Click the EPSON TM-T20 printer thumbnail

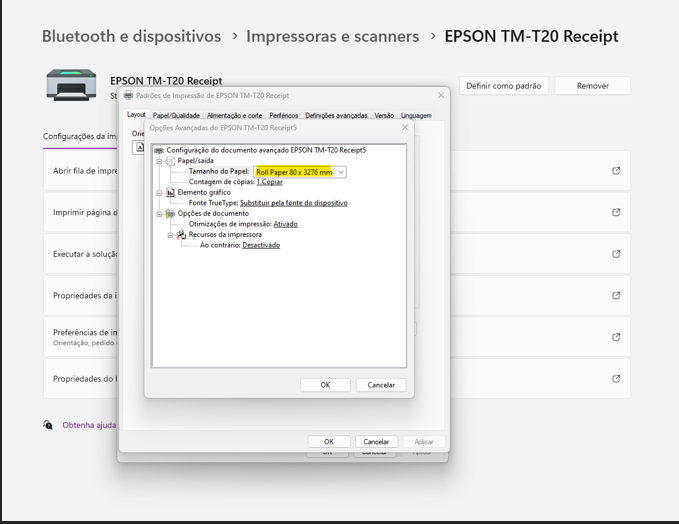[x=71, y=85]
